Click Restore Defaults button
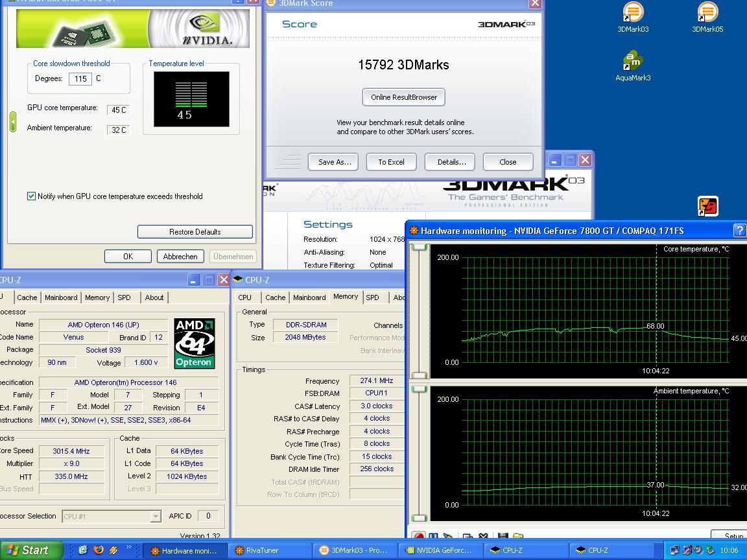 [x=195, y=232]
